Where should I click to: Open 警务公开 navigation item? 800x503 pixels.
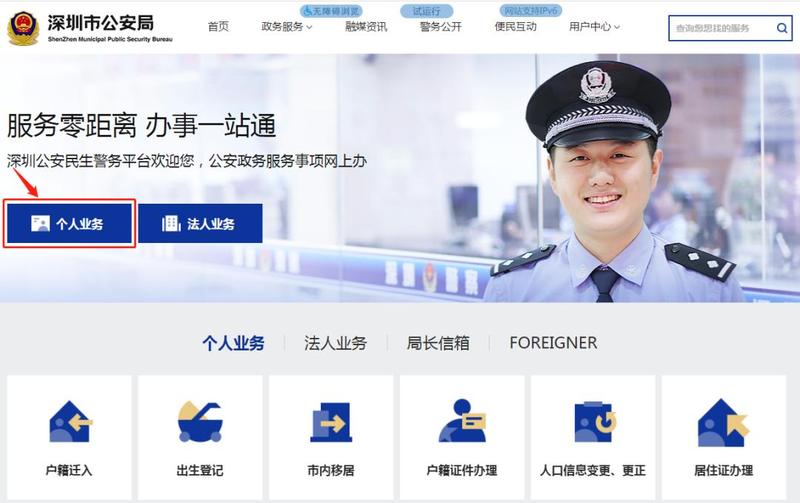pos(441,27)
